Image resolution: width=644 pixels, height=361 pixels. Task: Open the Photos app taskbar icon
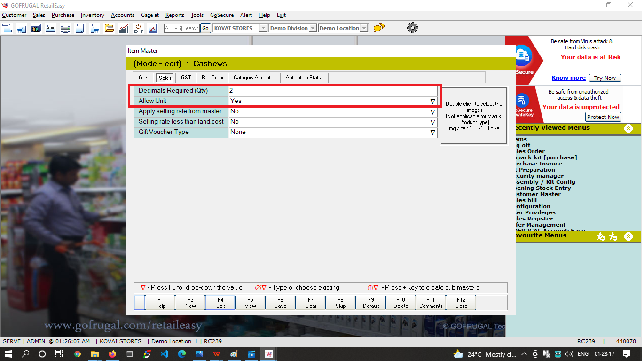pyautogui.click(x=199, y=354)
